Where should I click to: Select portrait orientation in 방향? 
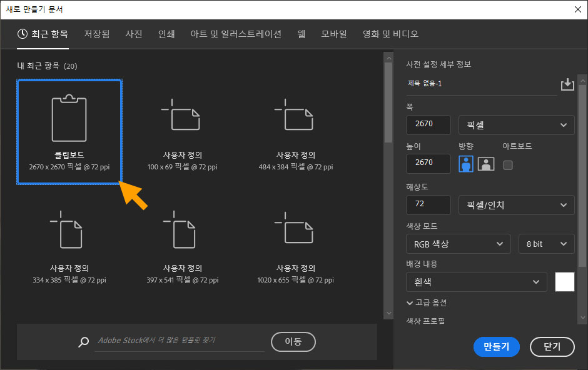click(x=465, y=164)
